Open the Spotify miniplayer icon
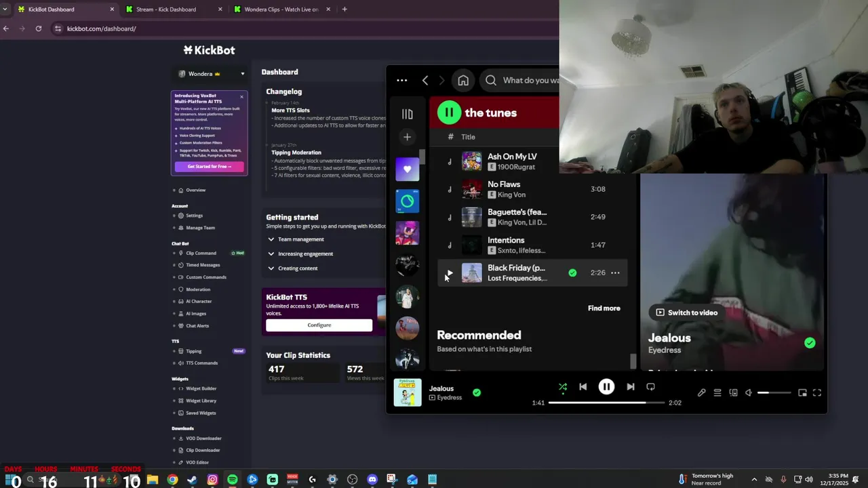This screenshot has width=868, height=488. tap(802, 392)
